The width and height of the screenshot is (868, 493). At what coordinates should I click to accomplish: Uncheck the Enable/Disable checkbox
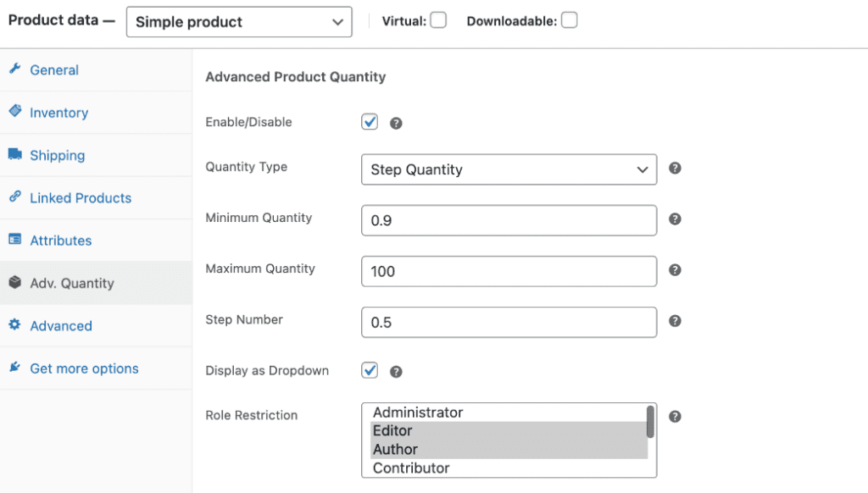pos(369,121)
